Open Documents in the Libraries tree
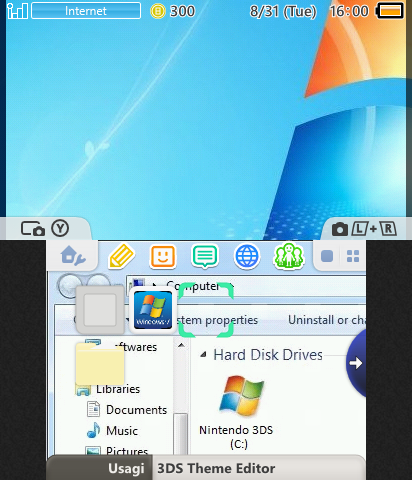 point(127,410)
